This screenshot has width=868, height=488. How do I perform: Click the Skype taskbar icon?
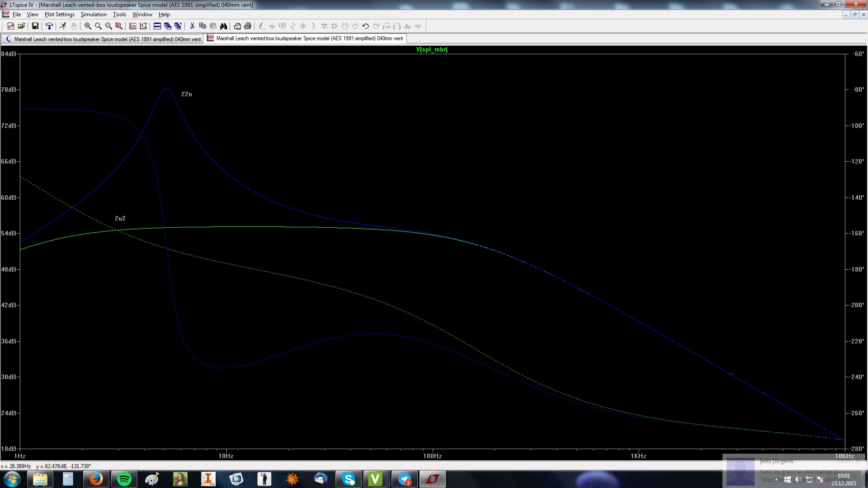[x=349, y=479]
